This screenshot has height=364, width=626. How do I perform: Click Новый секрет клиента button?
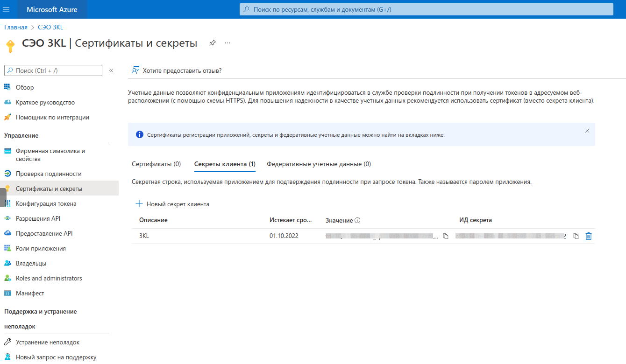(x=172, y=204)
